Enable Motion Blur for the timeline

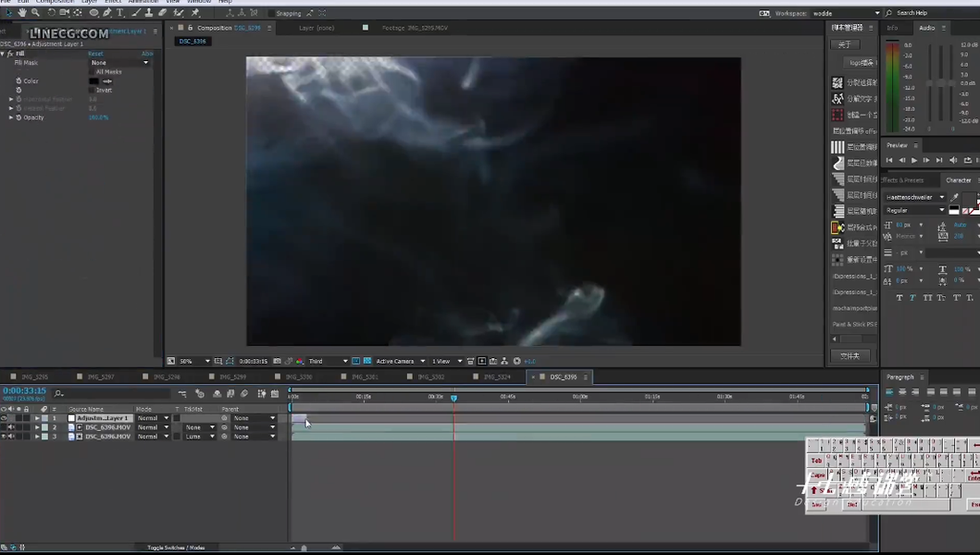[x=244, y=394]
